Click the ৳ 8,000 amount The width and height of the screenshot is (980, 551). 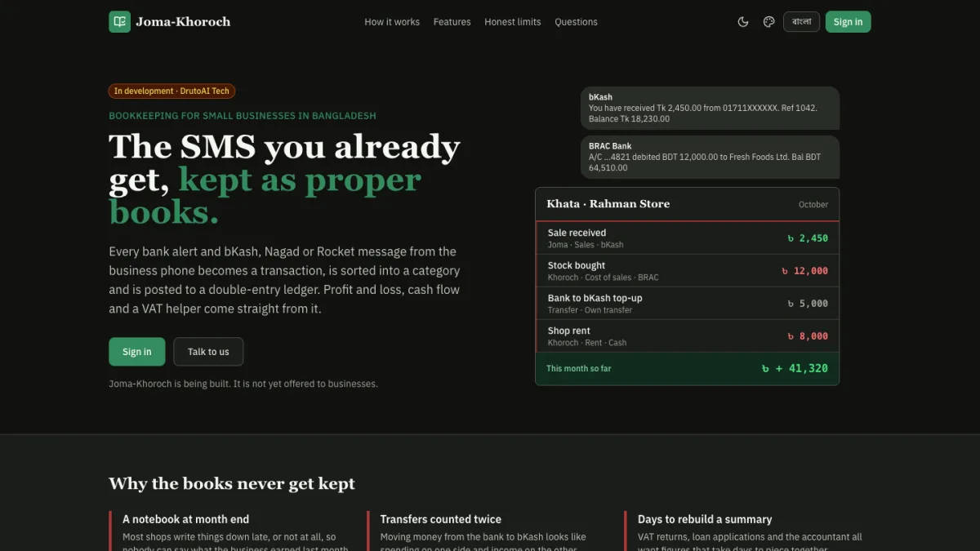[x=807, y=336]
